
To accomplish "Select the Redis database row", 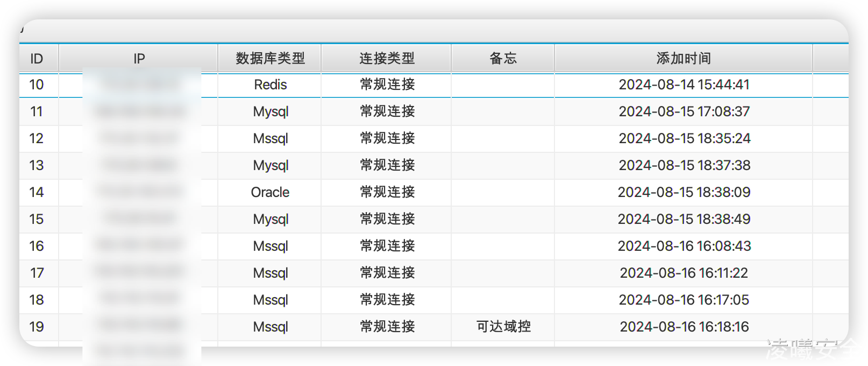I will [270, 85].
